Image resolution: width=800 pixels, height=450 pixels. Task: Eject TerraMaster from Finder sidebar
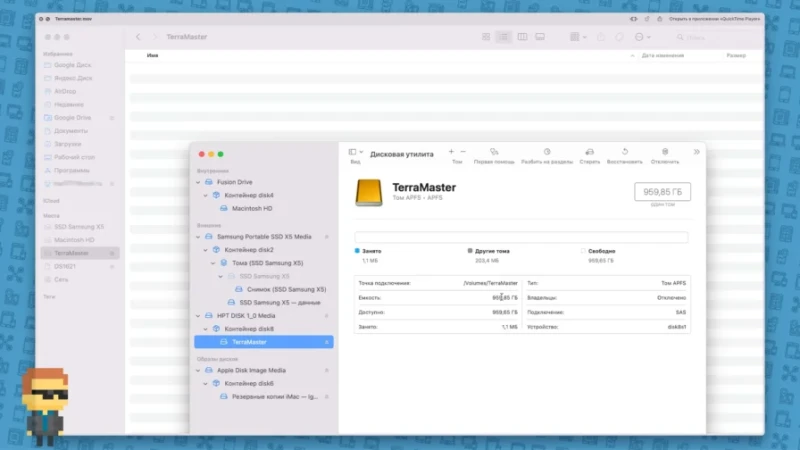[x=112, y=254]
